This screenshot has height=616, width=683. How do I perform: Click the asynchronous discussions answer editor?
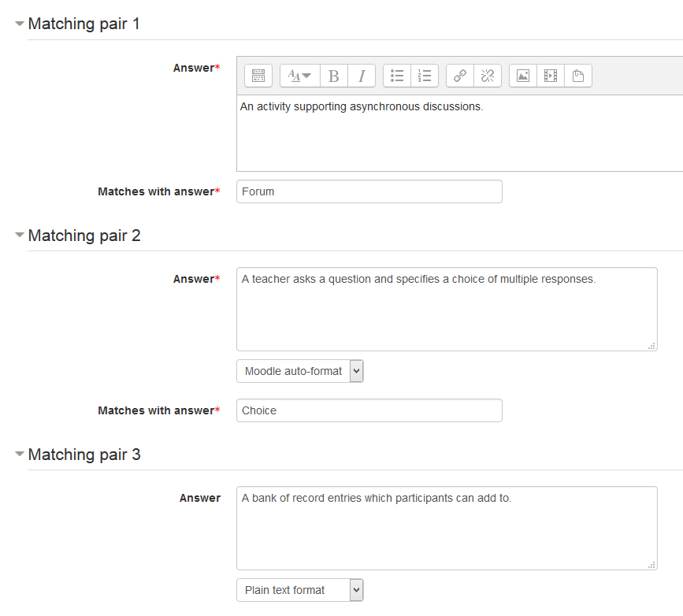(x=459, y=133)
